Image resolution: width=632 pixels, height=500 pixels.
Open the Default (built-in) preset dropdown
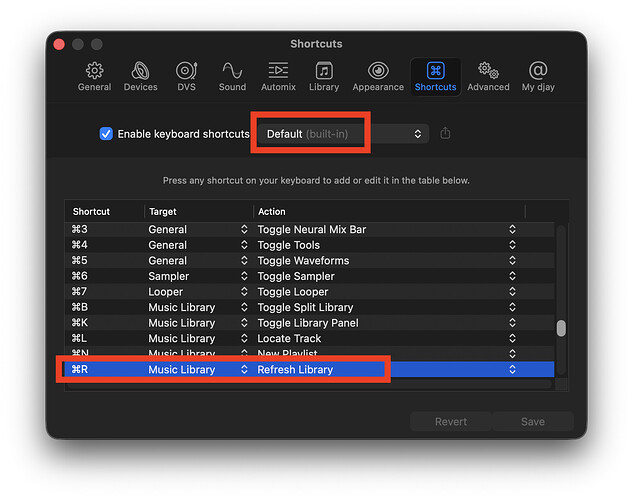click(343, 134)
